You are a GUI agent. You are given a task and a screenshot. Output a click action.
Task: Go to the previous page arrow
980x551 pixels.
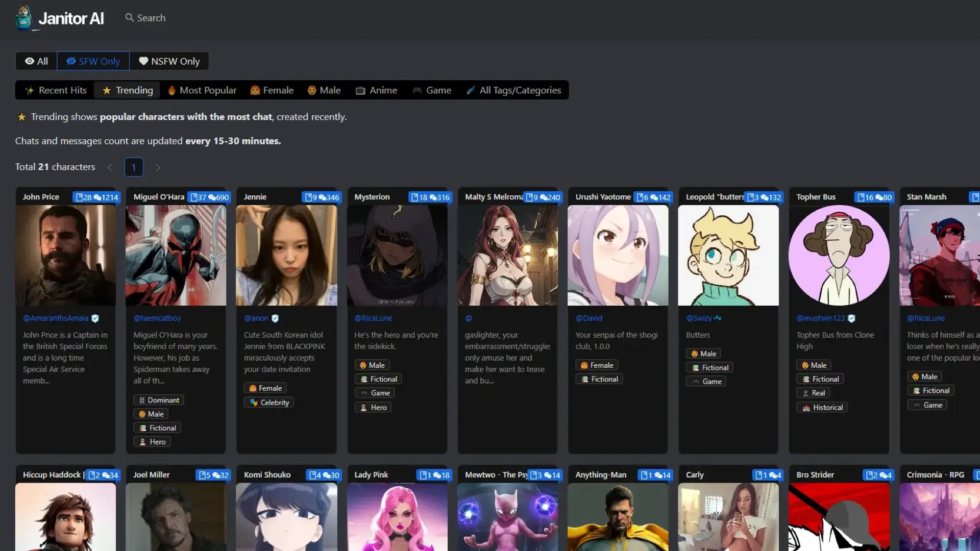point(109,167)
